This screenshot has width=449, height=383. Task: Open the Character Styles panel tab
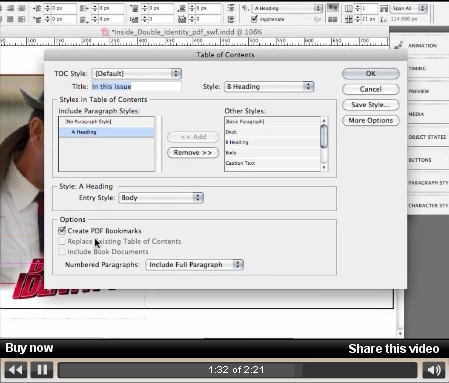click(428, 206)
